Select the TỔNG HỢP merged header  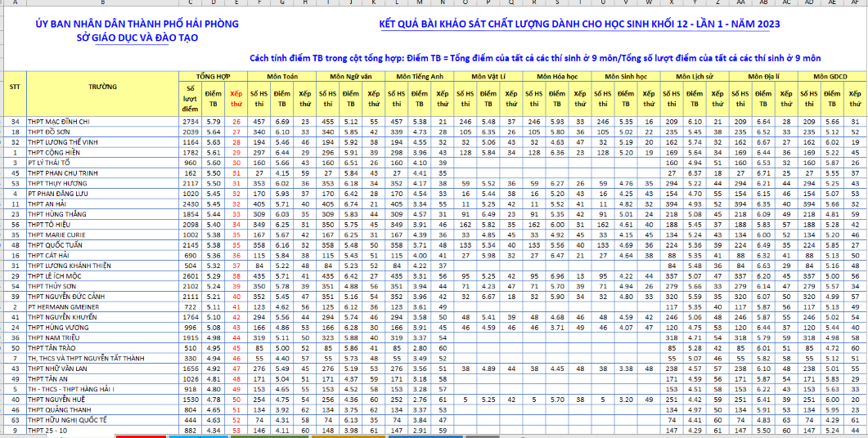[x=213, y=76]
